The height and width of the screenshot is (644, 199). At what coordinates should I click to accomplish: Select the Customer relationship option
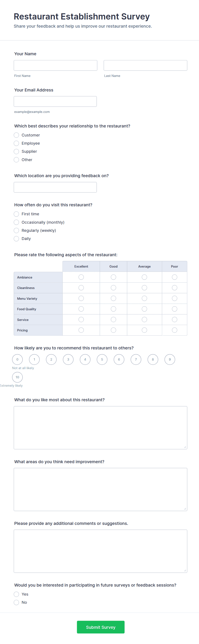[x=16, y=135]
